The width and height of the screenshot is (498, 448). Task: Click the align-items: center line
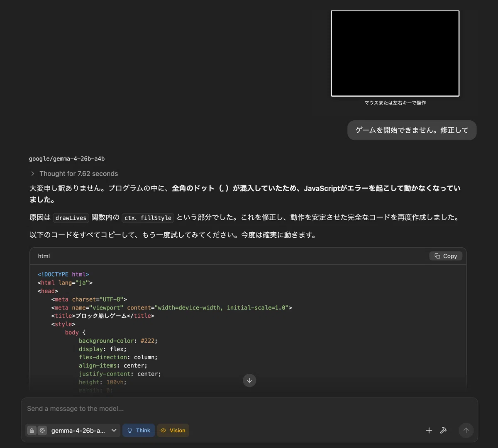tap(113, 365)
